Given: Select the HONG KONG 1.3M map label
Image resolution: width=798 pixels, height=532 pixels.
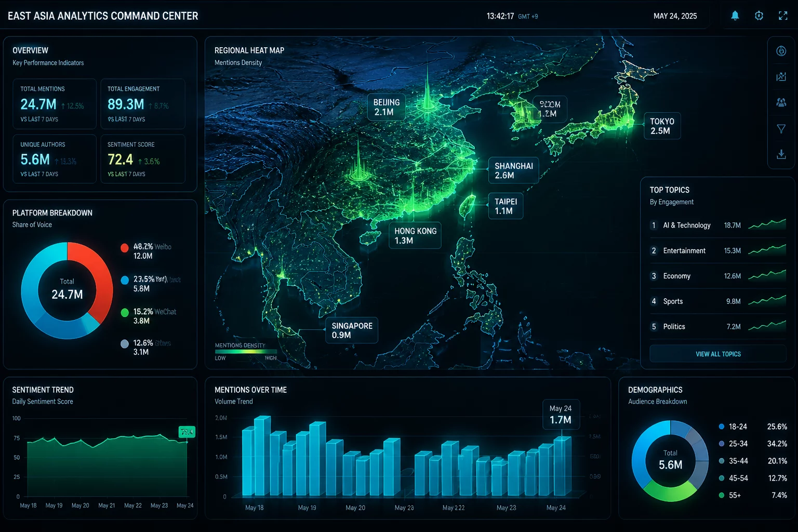Looking at the screenshot, I should click(x=415, y=235).
